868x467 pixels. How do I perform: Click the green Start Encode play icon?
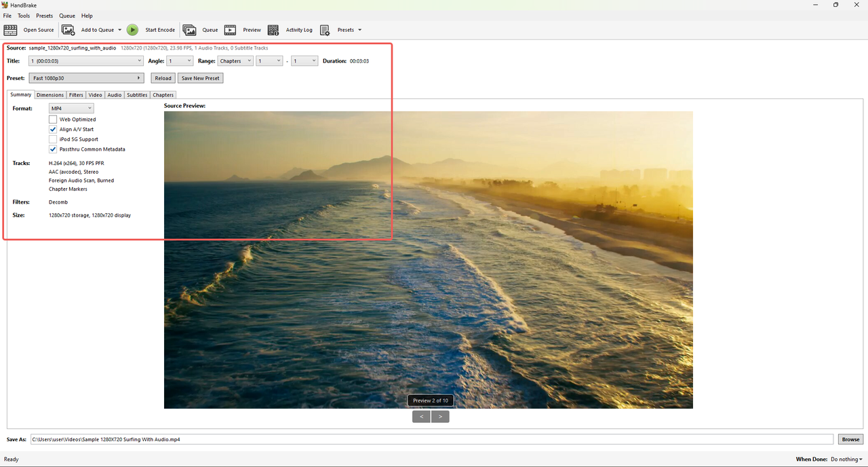[x=132, y=30]
